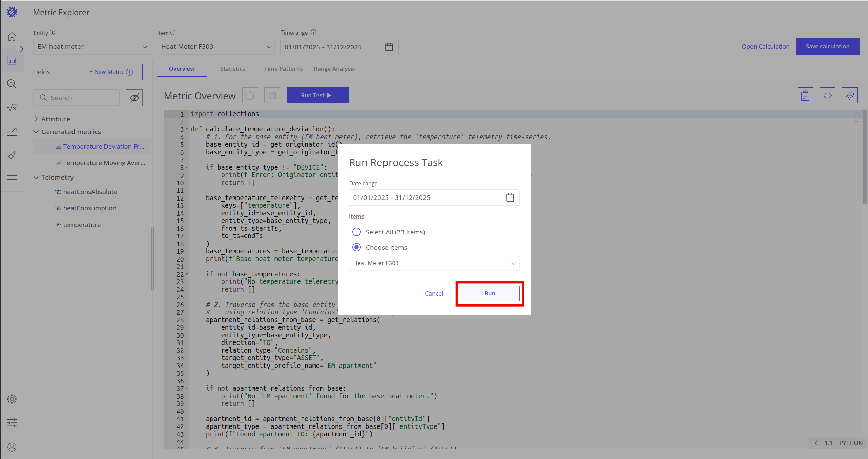Open user profile icon at sidebar bottom

pos(12,447)
